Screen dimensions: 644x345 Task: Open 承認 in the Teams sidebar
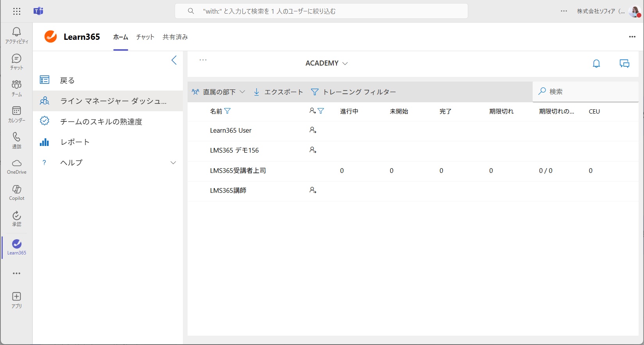(16, 219)
